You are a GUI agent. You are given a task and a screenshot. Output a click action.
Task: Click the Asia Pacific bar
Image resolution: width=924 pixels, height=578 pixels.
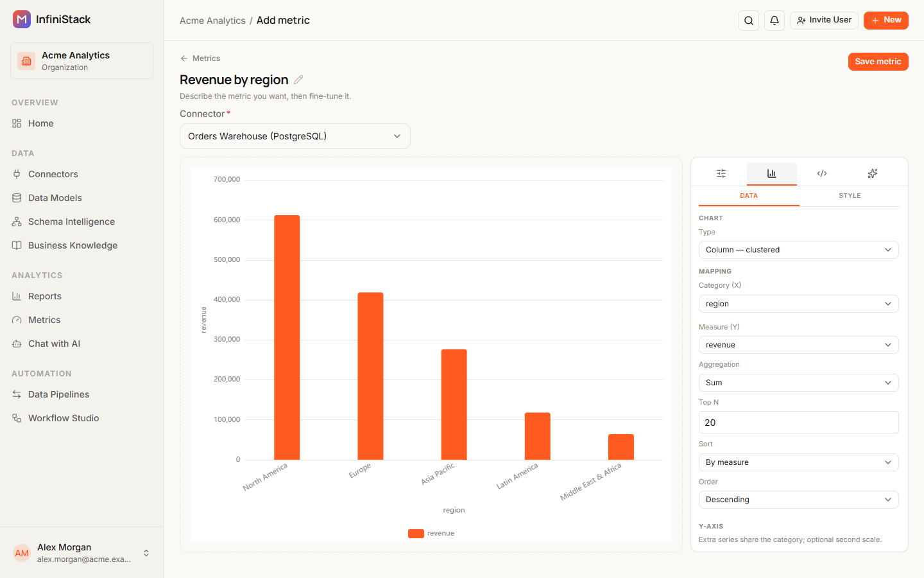[454, 405]
